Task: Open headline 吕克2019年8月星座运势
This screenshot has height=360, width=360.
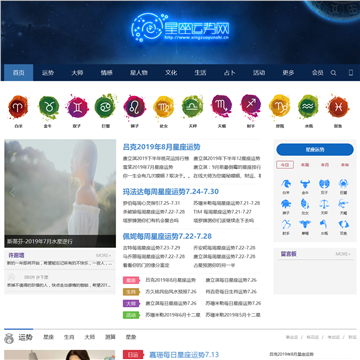Action: (162, 147)
